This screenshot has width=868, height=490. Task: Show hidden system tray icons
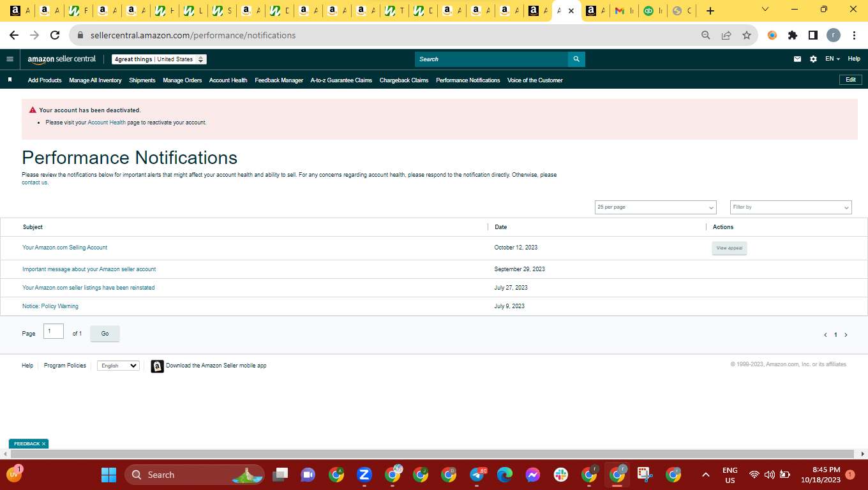[705, 475]
